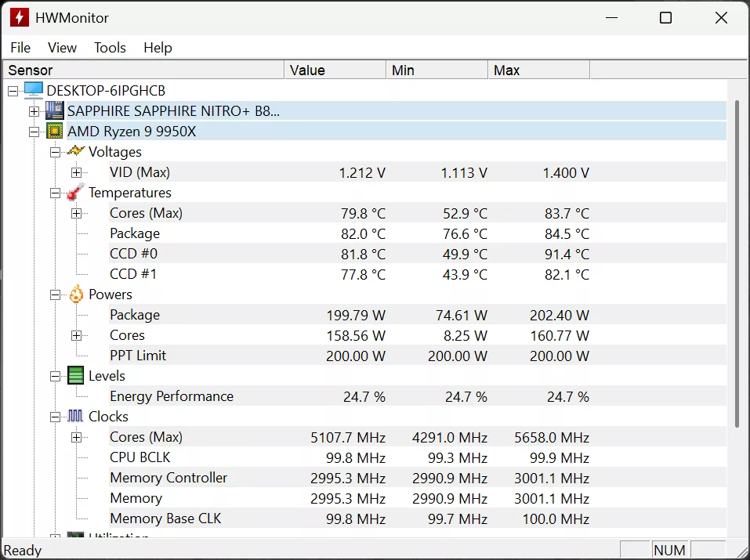
Task: Expand the Cores (Max) temperature entry
Action: (x=77, y=213)
